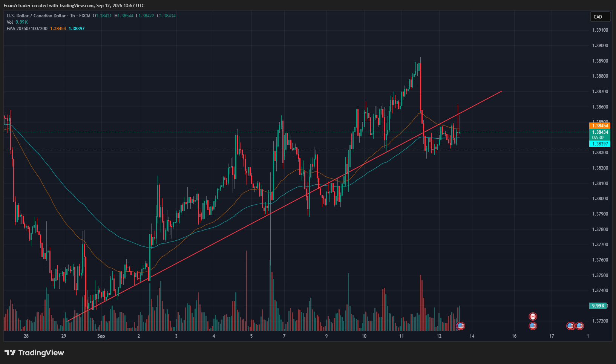Click the 14 date label on the time axis
Viewport: 616px width, 364px height.
[472, 336]
